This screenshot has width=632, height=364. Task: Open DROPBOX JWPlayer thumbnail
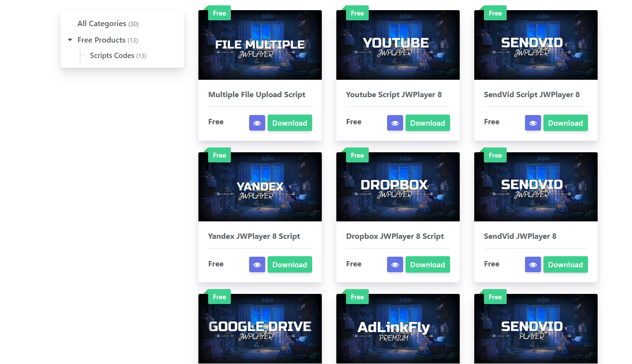[398, 187]
